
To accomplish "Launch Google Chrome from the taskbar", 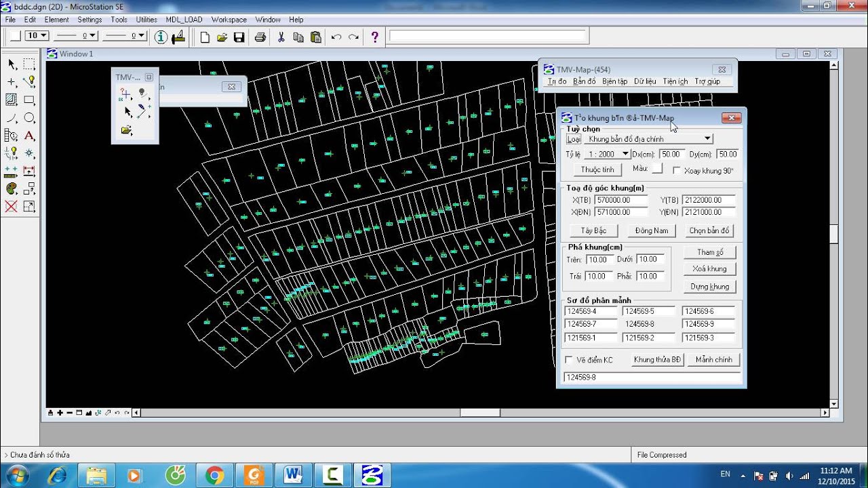I will [x=215, y=476].
